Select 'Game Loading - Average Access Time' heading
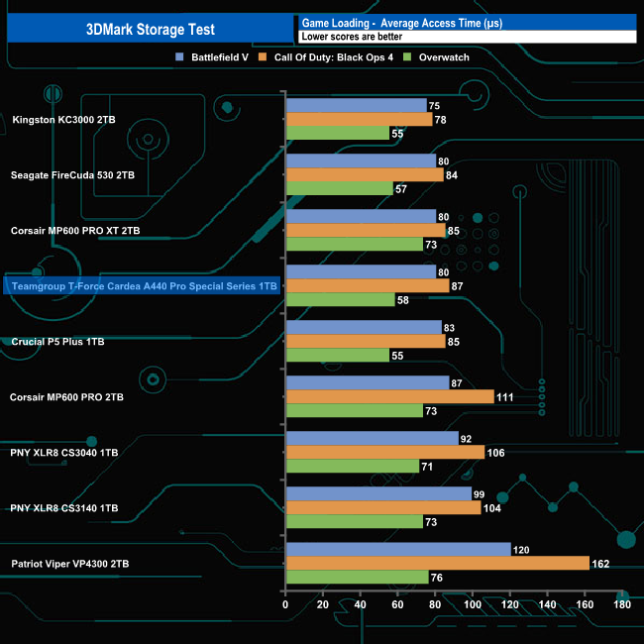Viewport: 644px width, 644px height. click(402, 23)
